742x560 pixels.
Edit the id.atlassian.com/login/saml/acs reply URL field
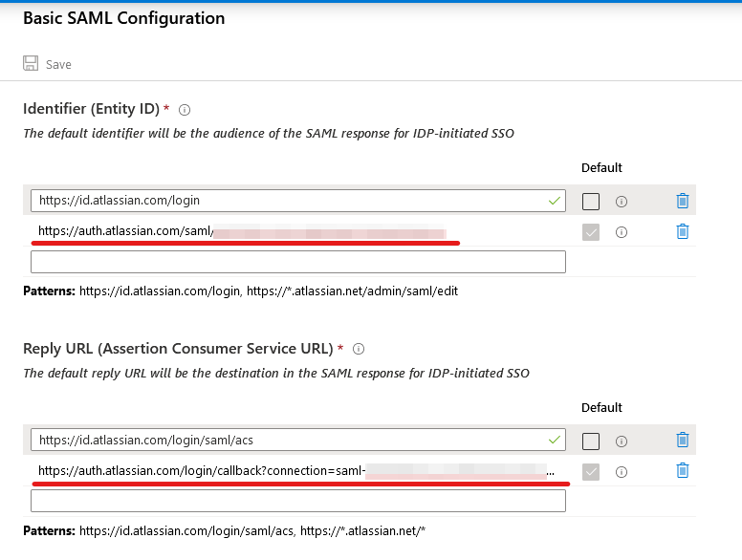287,440
